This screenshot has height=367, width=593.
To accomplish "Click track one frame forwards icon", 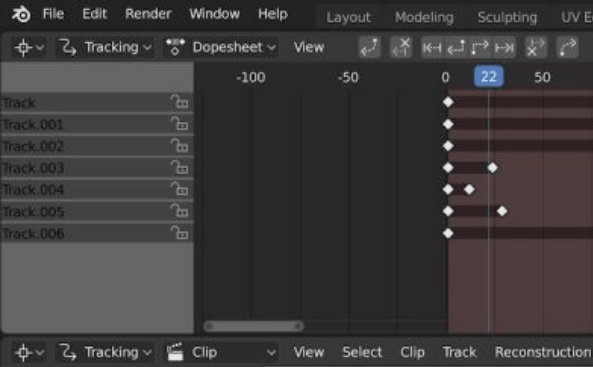I will pyautogui.click(x=480, y=48).
